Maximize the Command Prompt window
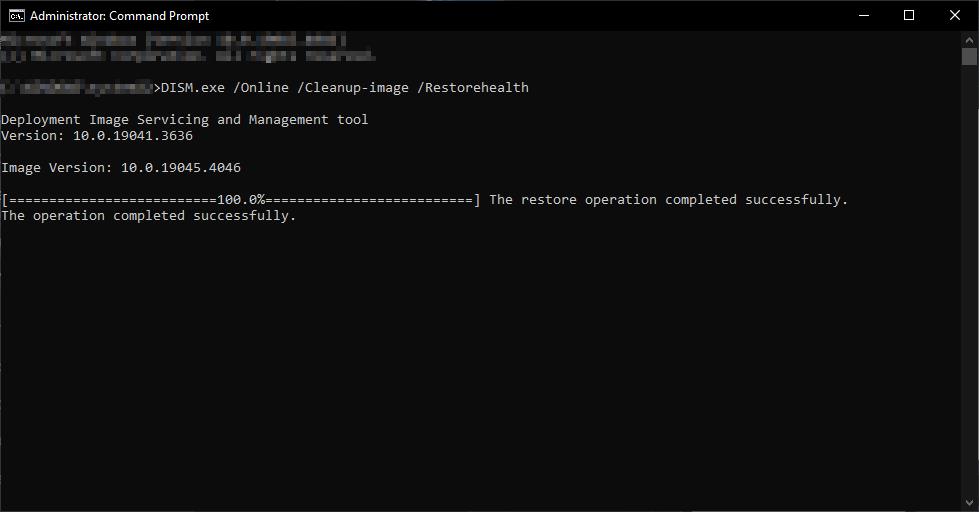 click(x=909, y=15)
